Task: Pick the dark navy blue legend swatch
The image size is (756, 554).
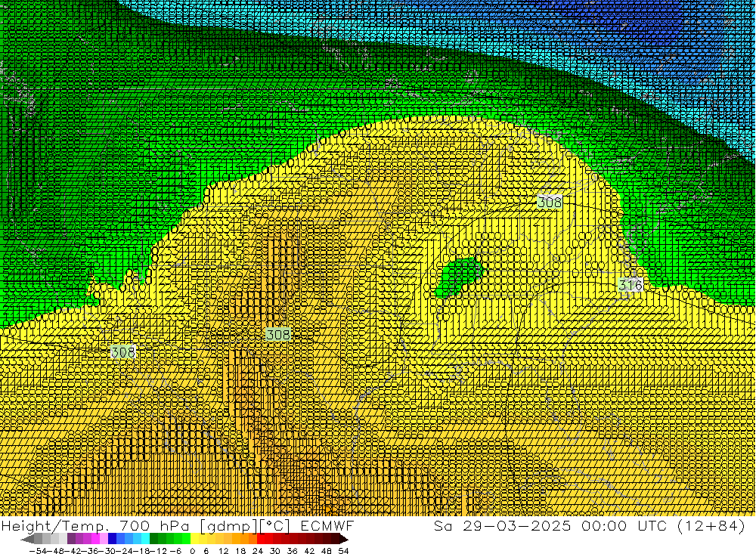Action: pos(113,539)
